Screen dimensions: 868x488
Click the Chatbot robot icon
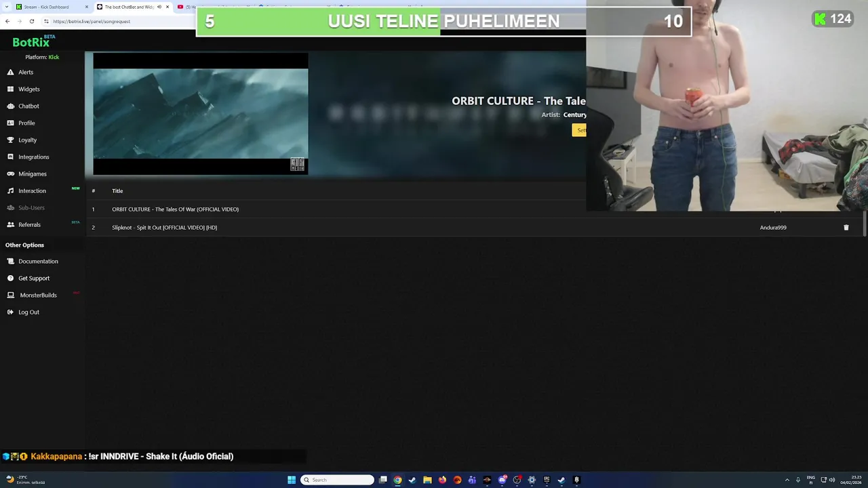pyautogui.click(x=11, y=106)
